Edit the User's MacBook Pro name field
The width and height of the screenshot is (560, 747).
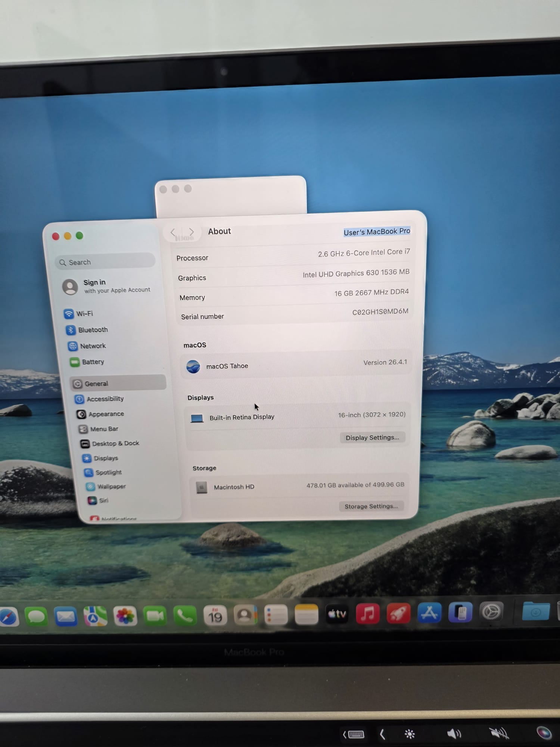tap(377, 232)
